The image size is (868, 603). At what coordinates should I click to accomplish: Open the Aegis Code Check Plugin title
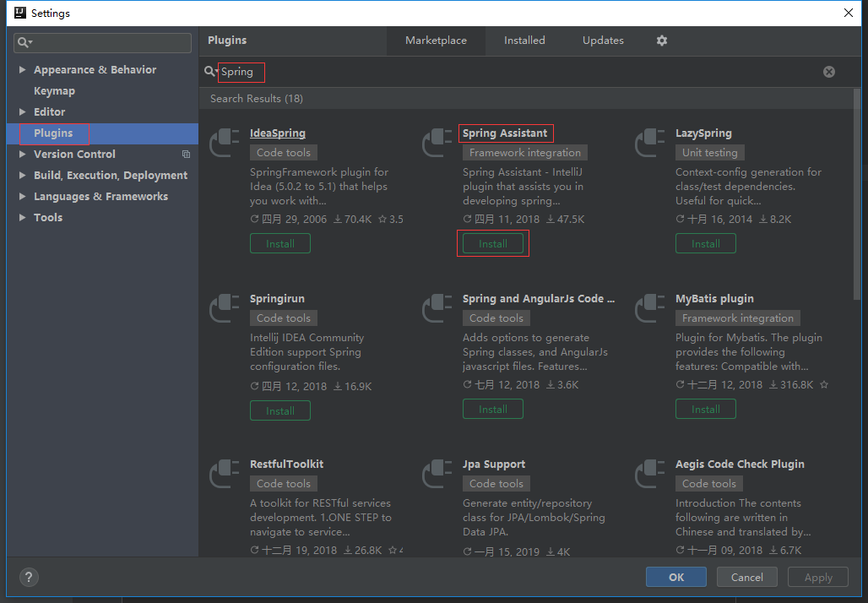(740, 464)
